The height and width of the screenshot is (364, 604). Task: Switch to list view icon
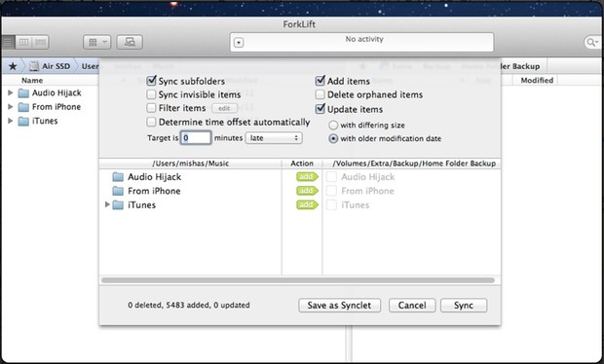coord(8,42)
